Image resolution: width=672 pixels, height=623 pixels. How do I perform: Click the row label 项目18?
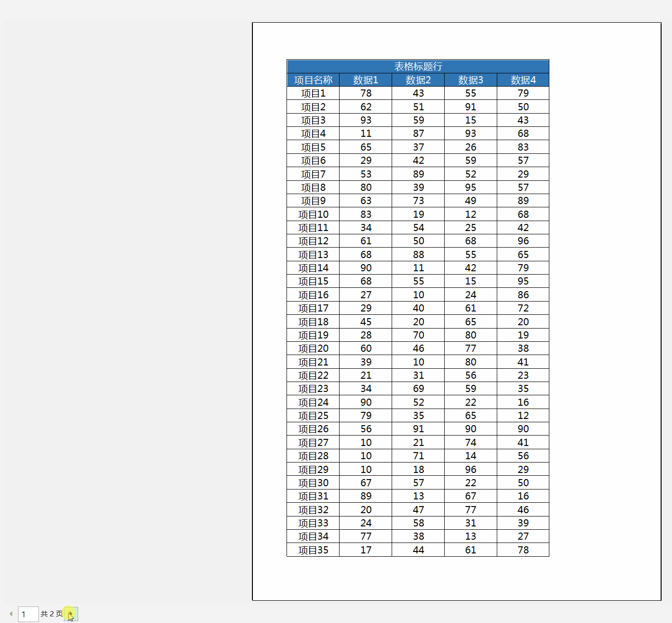pos(314,322)
